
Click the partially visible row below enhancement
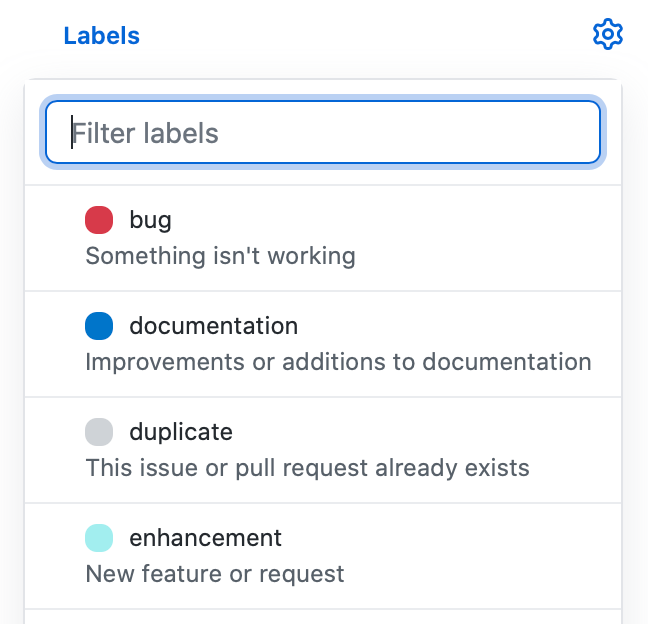(x=323, y=617)
